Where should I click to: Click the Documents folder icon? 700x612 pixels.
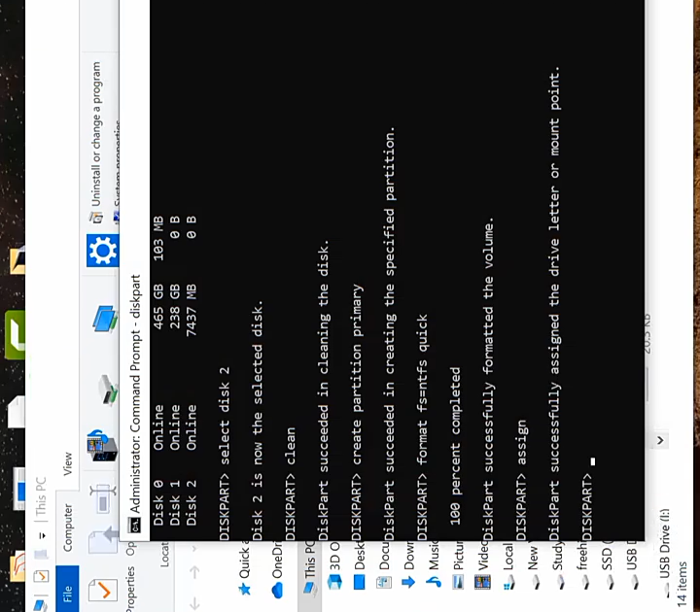click(384, 582)
